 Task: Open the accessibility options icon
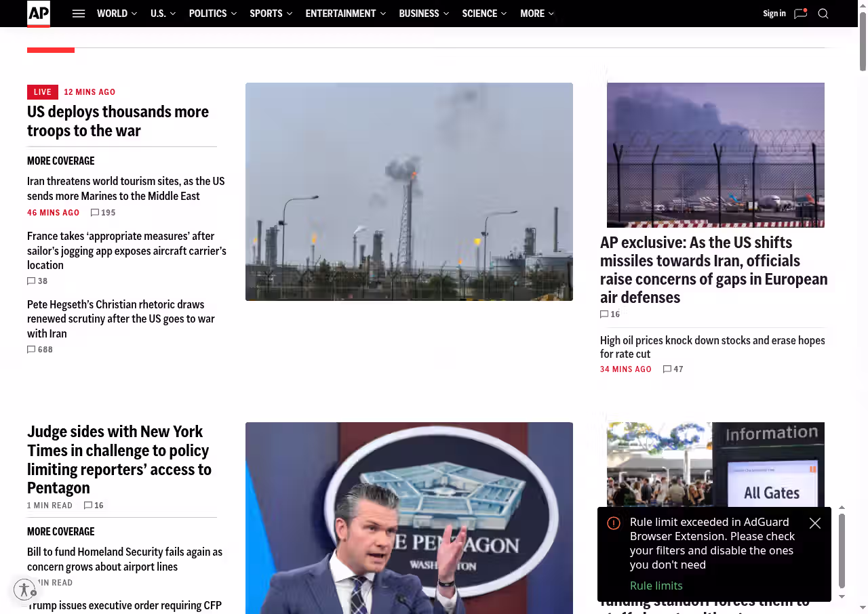(x=24, y=590)
